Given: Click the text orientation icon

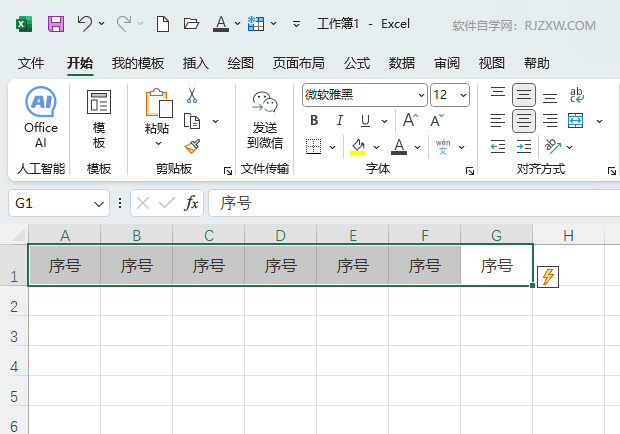Looking at the screenshot, I should pyautogui.click(x=553, y=147).
